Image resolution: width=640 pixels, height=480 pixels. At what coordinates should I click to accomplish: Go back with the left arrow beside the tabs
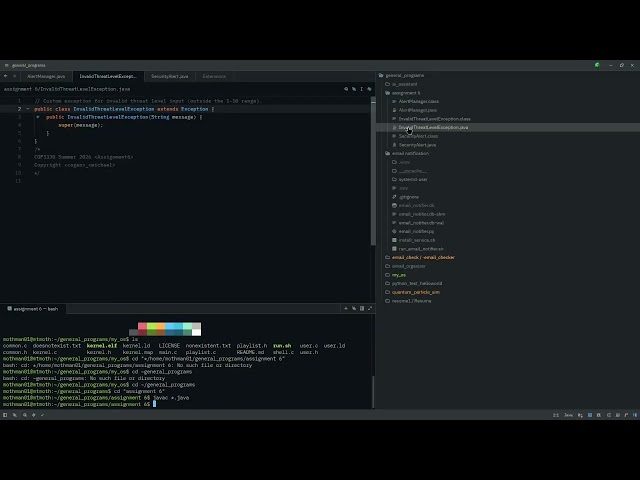coord(6,76)
